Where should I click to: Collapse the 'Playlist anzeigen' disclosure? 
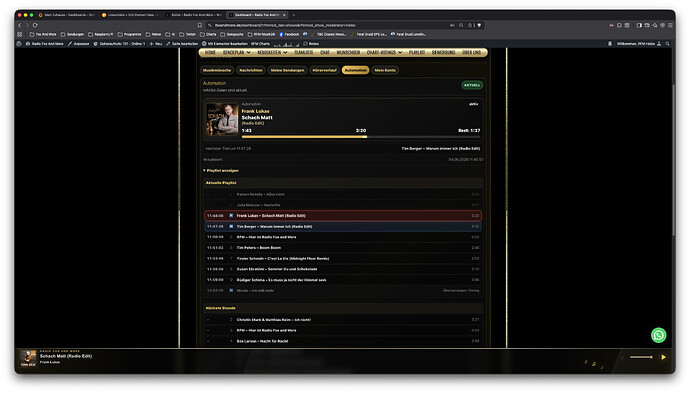click(221, 170)
